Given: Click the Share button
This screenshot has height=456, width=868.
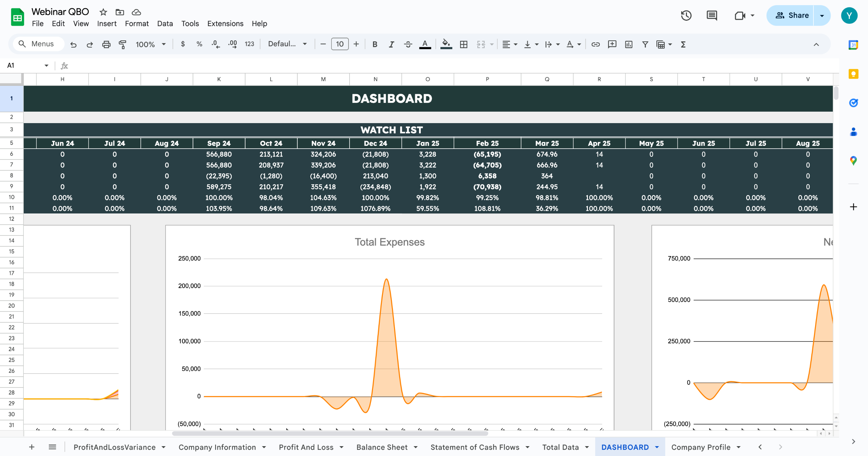Looking at the screenshot, I should [x=791, y=16].
